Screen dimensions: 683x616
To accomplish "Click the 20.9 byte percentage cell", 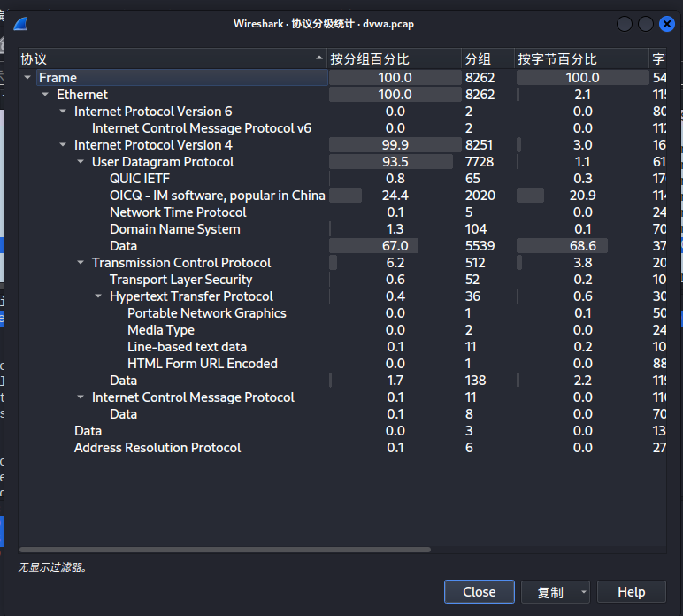I will (582, 196).
